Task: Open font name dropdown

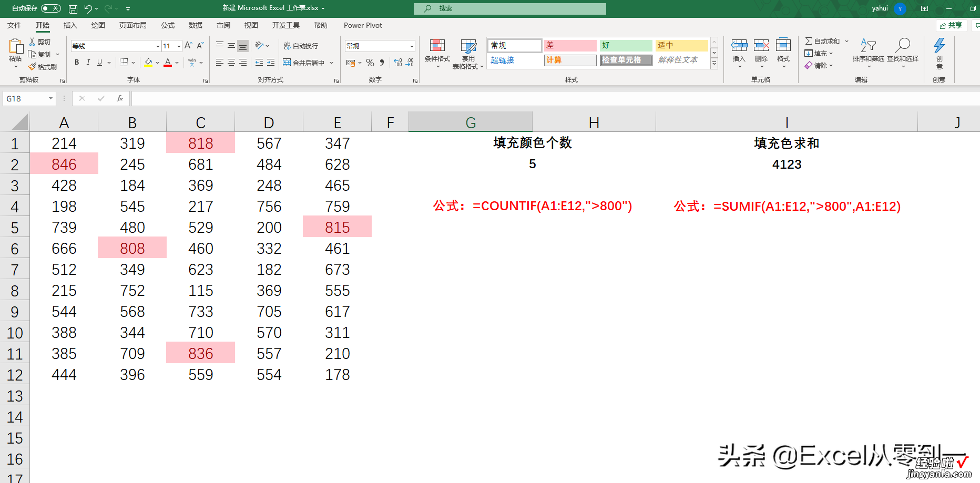Action: tap(158, 46)
